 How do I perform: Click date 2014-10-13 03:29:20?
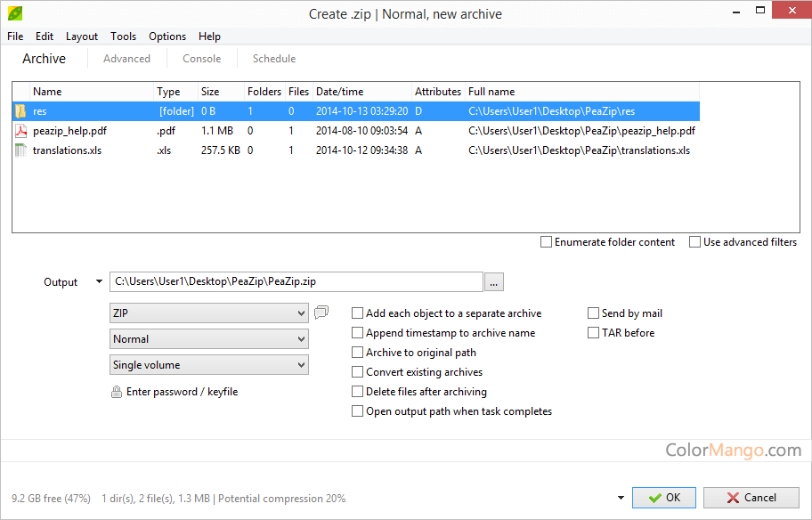click(x=362, y=111)
